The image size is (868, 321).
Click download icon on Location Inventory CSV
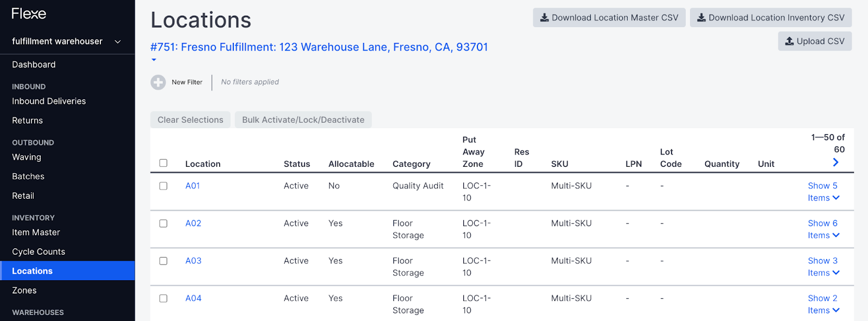[701, 17]
